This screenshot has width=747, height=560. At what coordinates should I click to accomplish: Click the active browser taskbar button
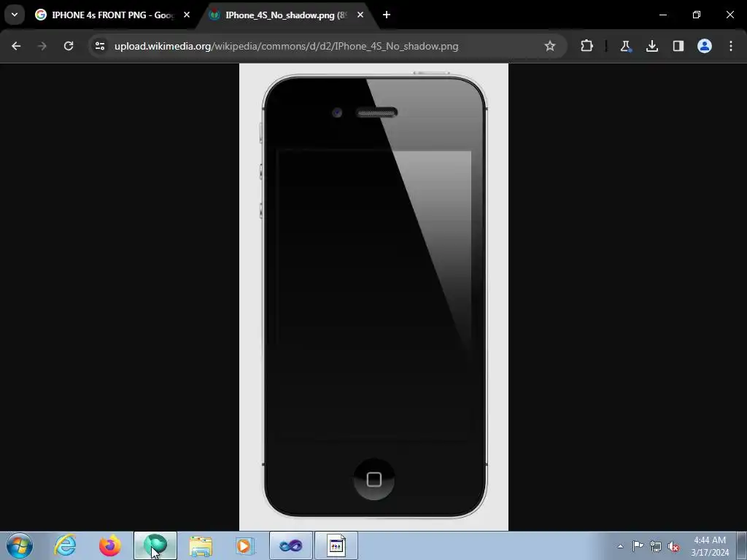tap(155, 545)
